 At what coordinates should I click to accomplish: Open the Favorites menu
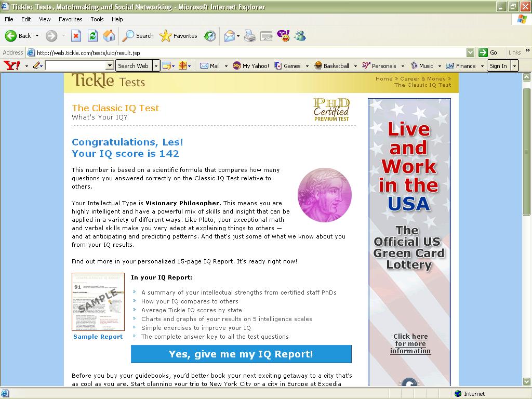pyautogui.click(x=70, y=19)
